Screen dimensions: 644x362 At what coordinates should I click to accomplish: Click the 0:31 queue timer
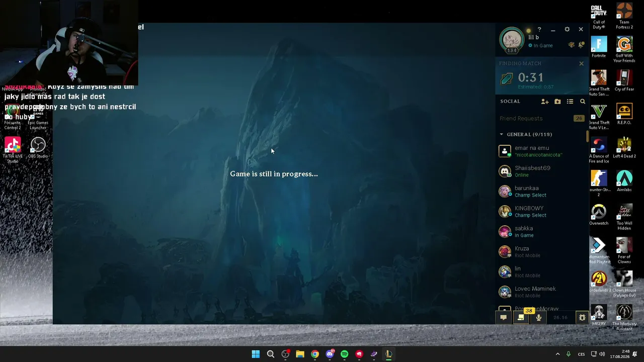click(531, 77)
